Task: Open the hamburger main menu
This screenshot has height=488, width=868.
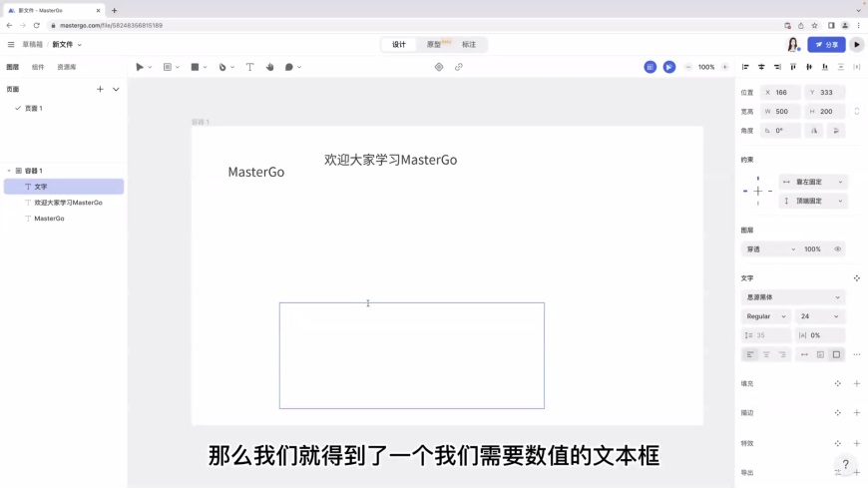Action: click(x=11, y=44)
